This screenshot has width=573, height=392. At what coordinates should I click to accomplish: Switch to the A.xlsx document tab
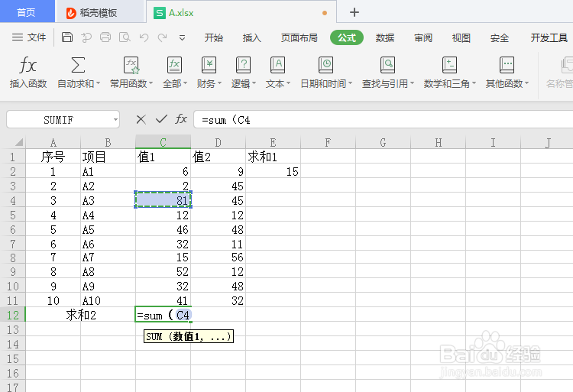[x=241, y=13]
